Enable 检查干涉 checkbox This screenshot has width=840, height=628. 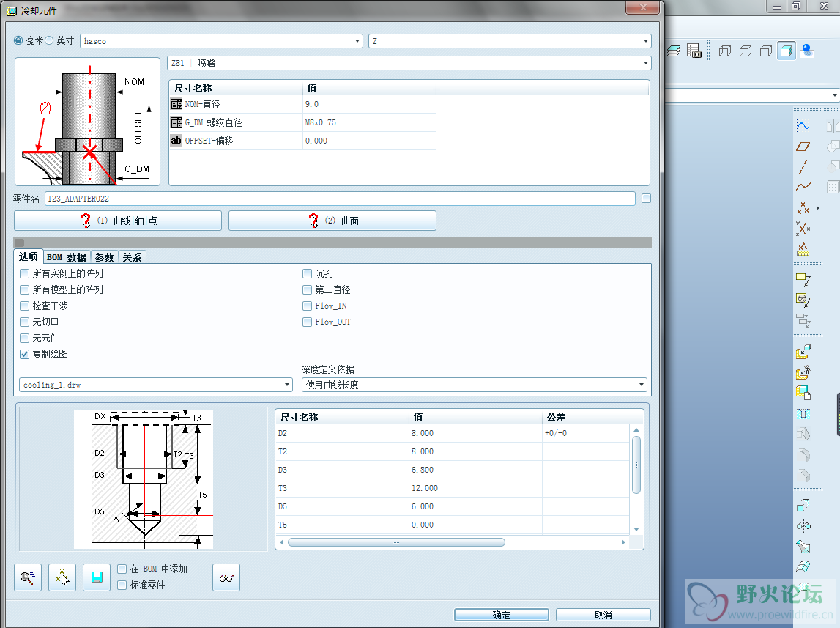pos(25,306)
